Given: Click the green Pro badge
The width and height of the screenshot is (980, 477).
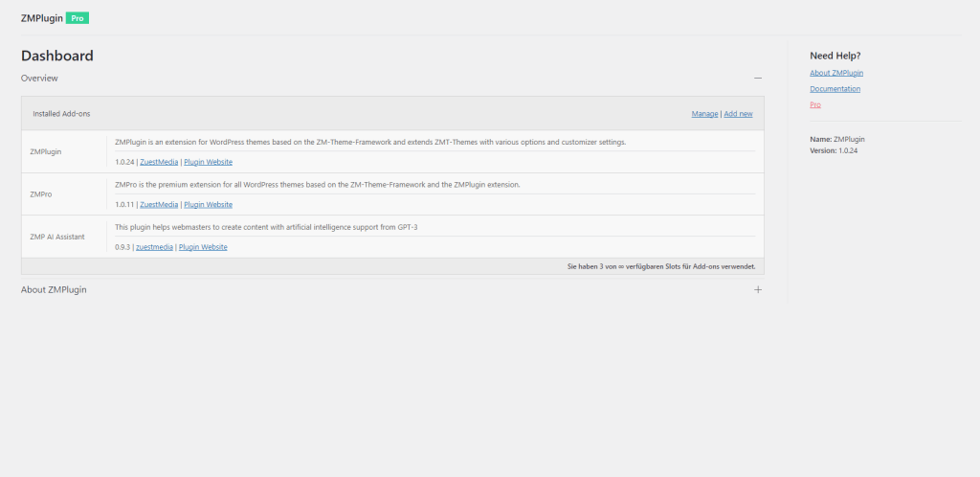Looking at the screenshot, I should [x=78, y=18].
